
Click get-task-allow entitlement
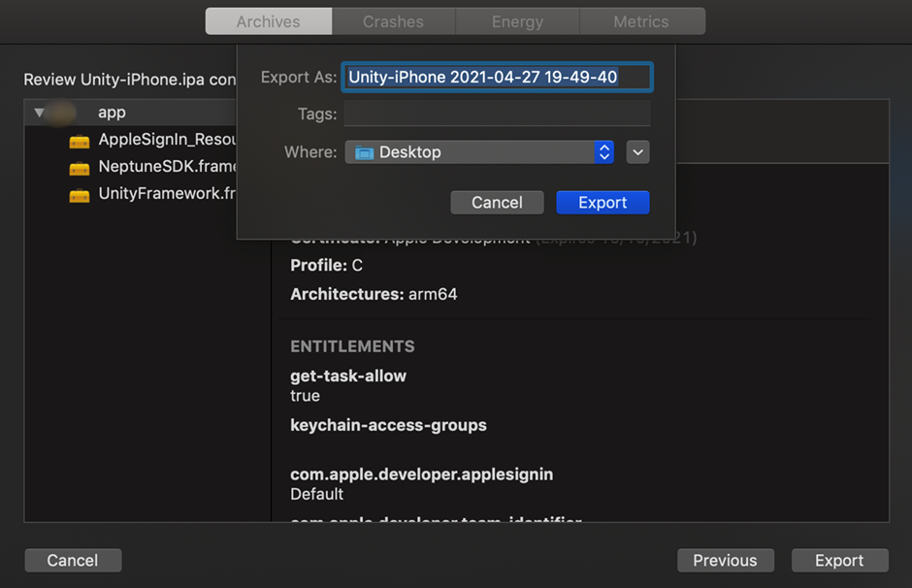click(347, 376)
